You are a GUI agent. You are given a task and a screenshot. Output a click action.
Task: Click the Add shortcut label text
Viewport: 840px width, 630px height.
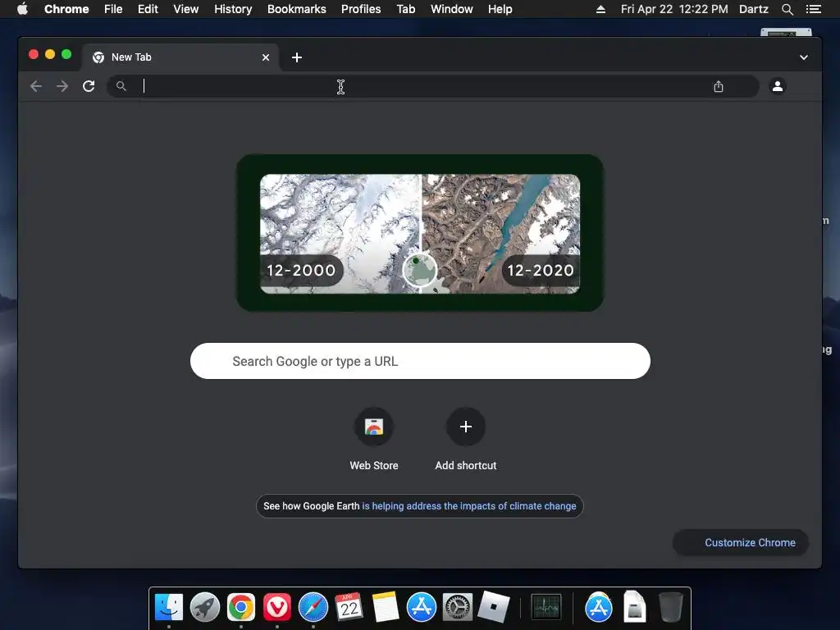(466, 466)
